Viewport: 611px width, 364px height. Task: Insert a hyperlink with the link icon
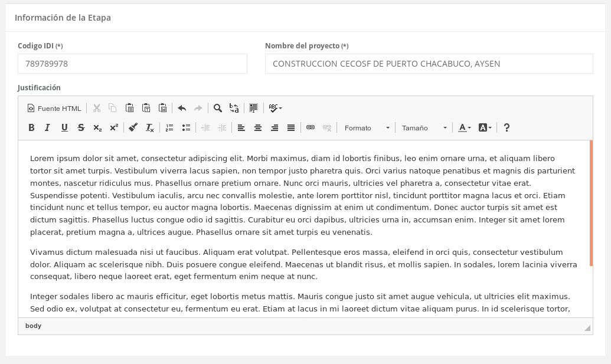coord(311,127)
